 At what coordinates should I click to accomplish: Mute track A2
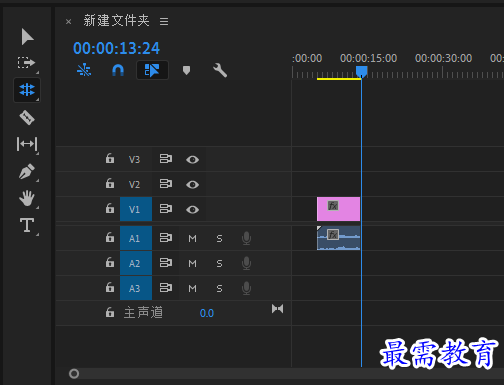[x=192, y=264]
